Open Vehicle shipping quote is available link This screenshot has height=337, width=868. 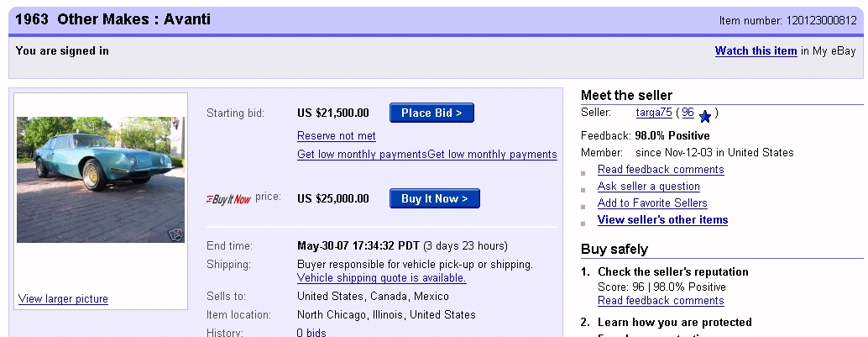[382, 277]
